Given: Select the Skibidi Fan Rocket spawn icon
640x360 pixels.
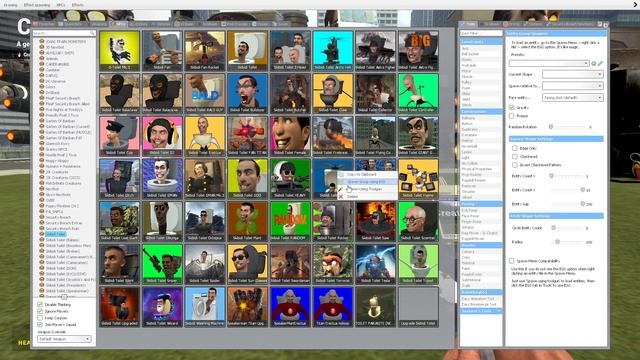Looking at the screenshot, I should 204,51.
